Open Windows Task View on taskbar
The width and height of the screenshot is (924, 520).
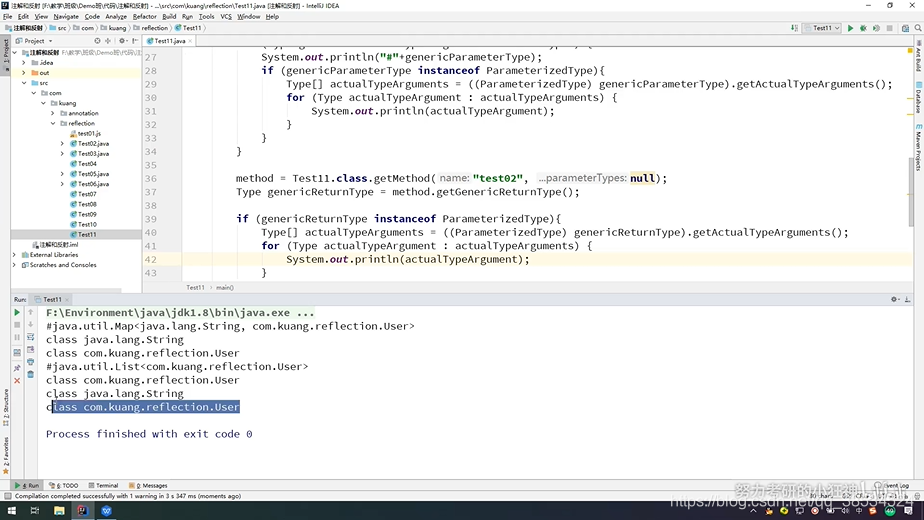[x=35, y=511]
